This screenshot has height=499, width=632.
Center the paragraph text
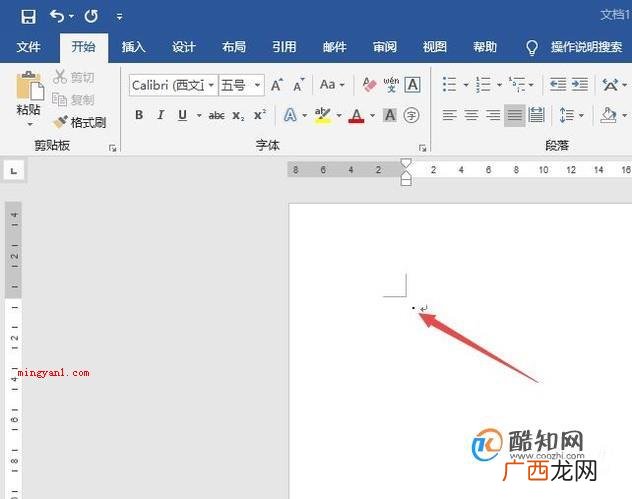(471, 115)
